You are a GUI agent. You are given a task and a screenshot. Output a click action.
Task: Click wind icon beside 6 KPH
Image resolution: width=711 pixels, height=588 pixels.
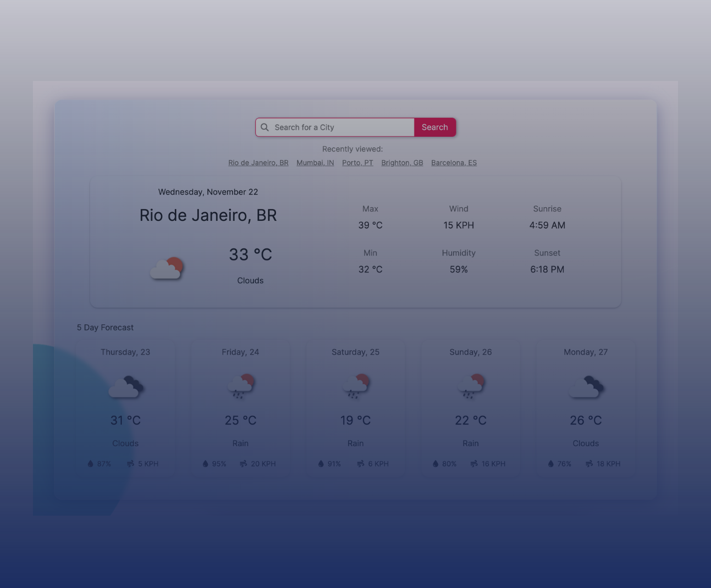tap(361, 464)
